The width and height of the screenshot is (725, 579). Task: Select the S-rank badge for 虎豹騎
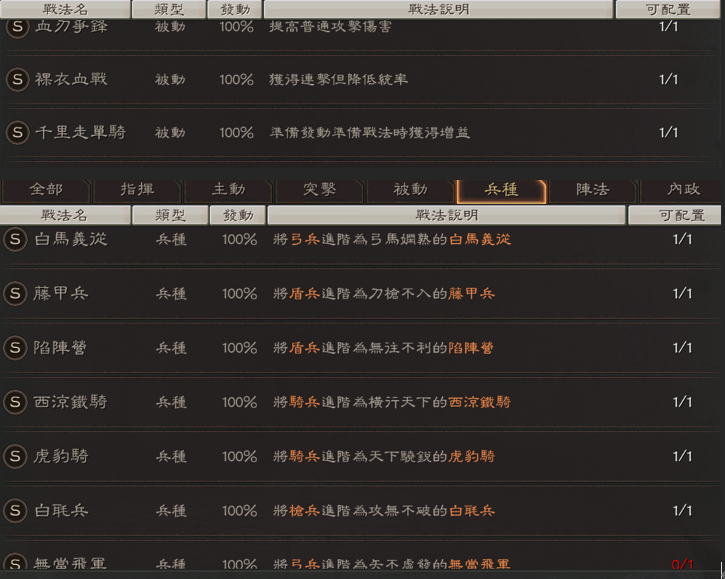coord(16,456)
